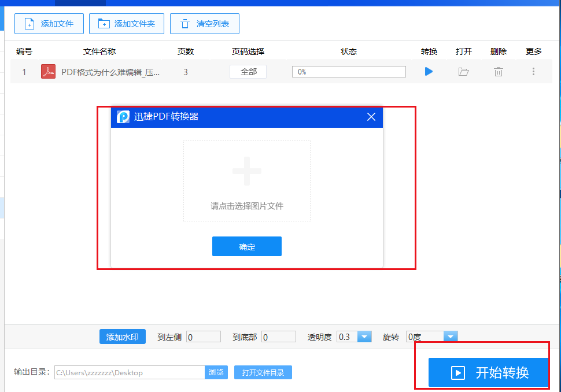Open output folder icon in PDF row
The image size is (561, 392).
point(463,72)
